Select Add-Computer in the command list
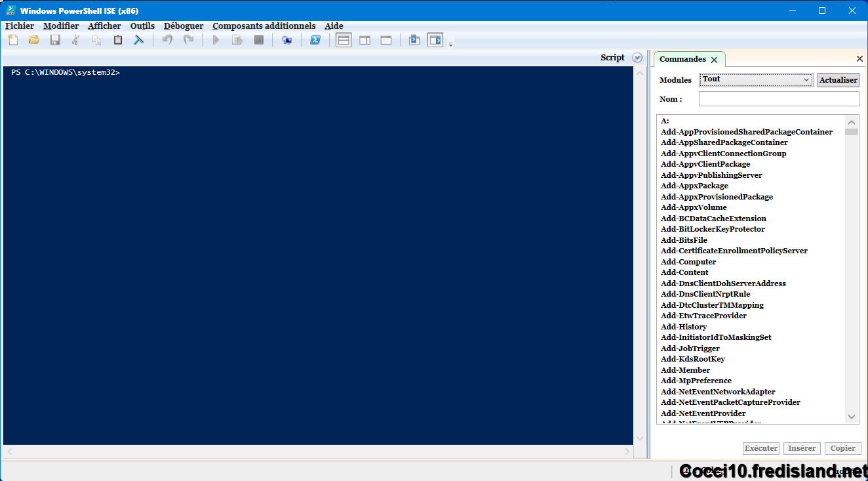 click(x=688, y=262)
